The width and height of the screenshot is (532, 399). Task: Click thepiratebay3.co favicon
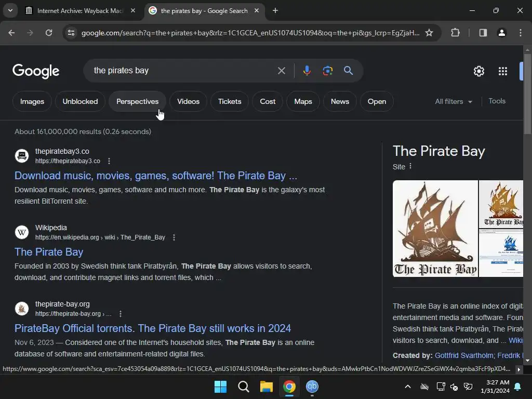tap(22, 156)
